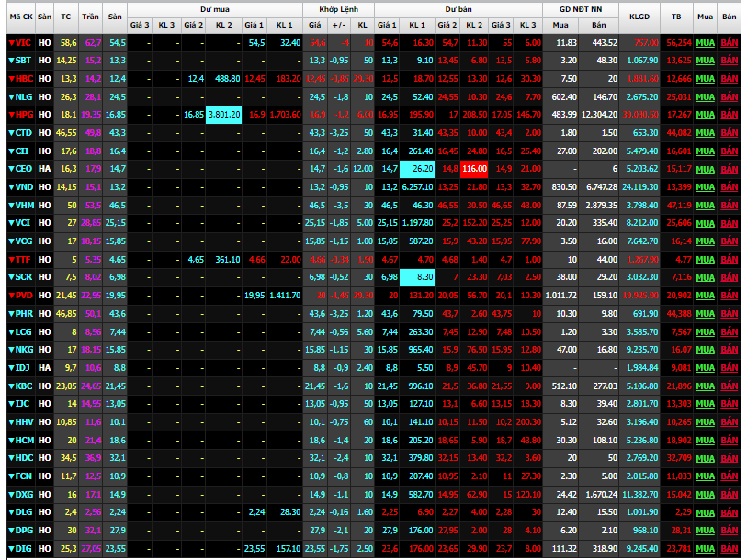Select the PVD stock symbol
The height and width of the screenshot is (560, 747).
tap(24, 296)
